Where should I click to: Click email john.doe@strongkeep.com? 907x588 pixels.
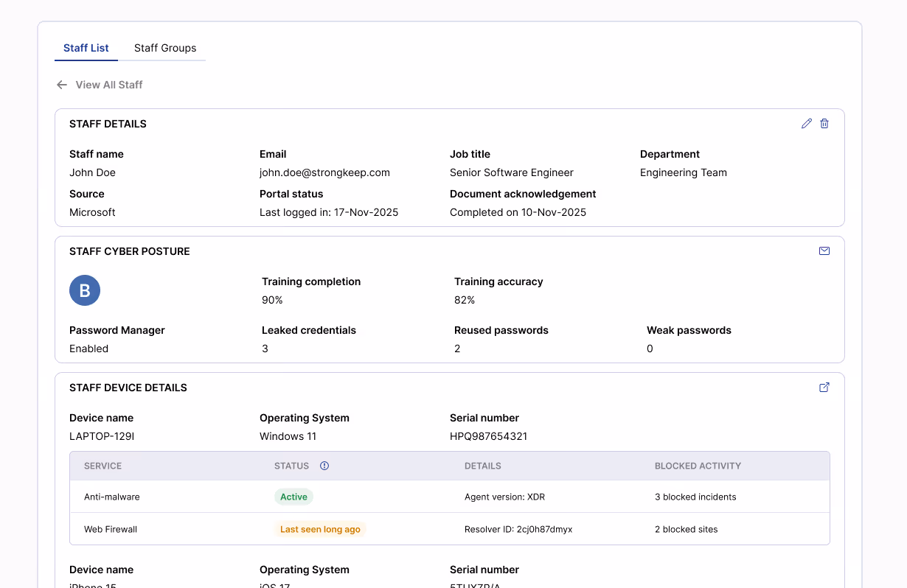[x=324, y=172]
